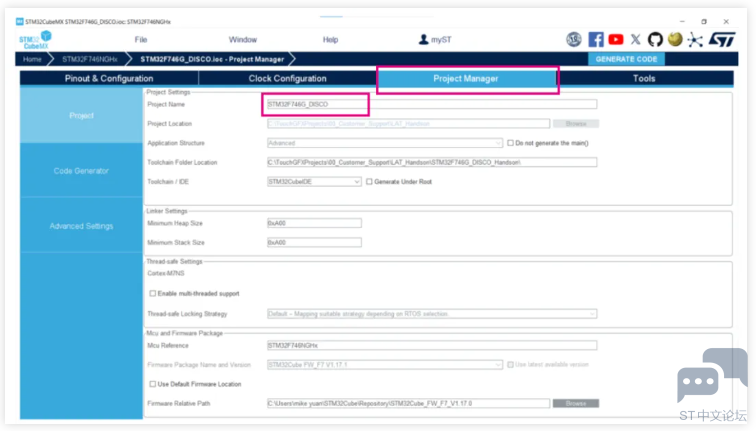Viewport: 756px width, 431px height.
Task: Click the globe wiki icon
Action: tap(675, 40)
